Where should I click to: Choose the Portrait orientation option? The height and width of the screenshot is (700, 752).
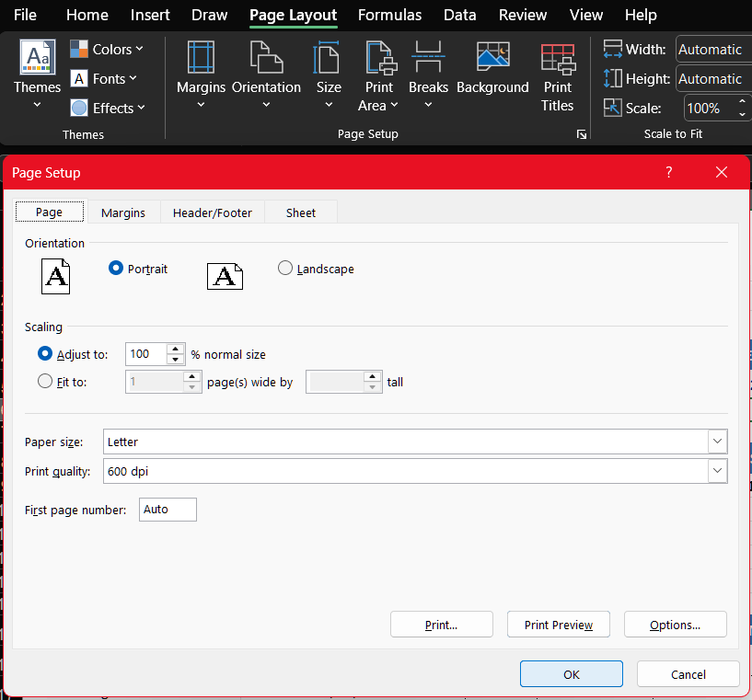pyautogui.click(x=116, y=269)
